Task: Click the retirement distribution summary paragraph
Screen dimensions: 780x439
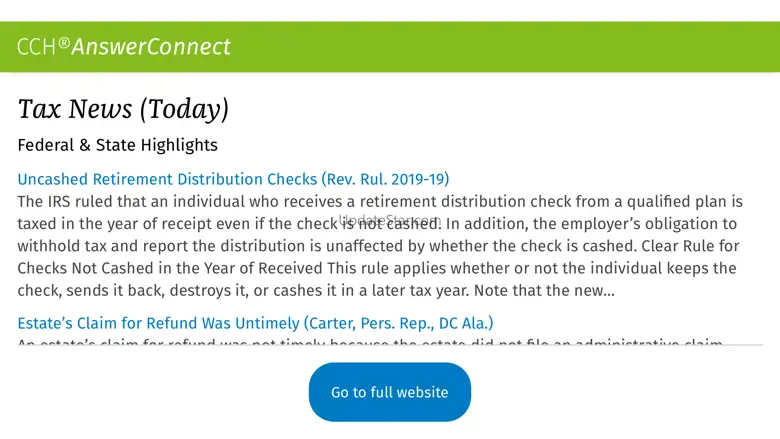Action: point(380,246)
